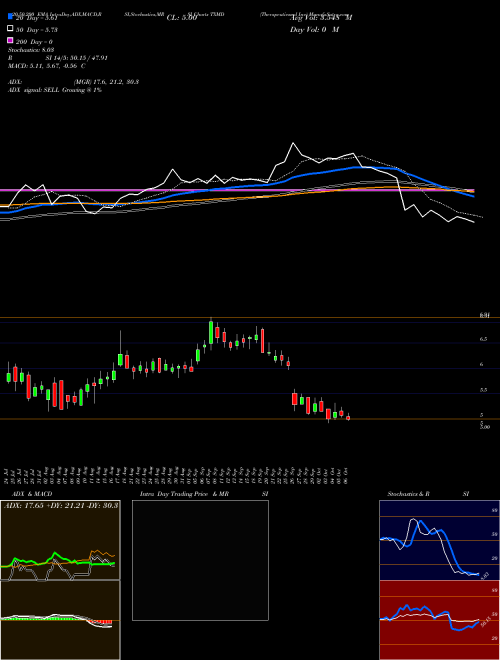Click the blue 20 Day EMA legend swatch
Image resolution: width=500 pixels, height=660 pixels.
coord(10,16)
